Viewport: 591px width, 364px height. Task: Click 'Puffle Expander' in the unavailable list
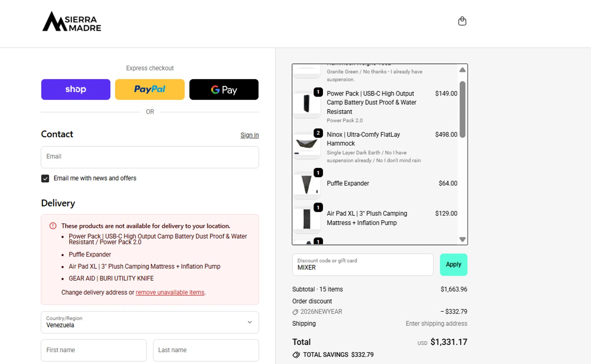click(90, 255)
